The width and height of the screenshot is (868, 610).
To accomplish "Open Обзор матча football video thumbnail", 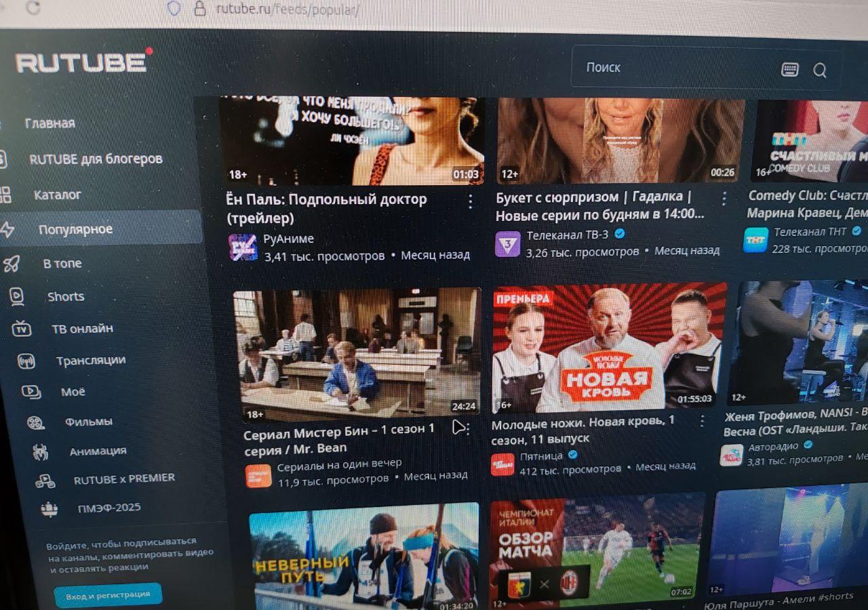I will 596,551.
